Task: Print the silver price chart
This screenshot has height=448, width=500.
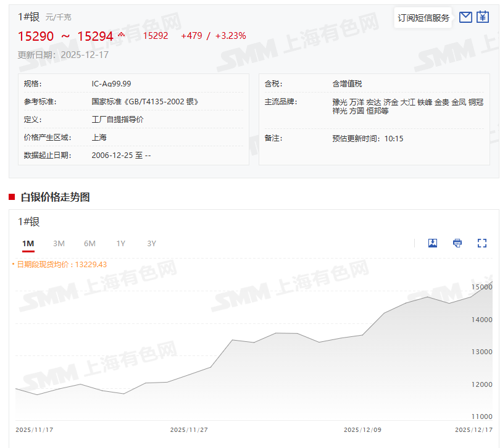Action: click(x=457, y=243)
